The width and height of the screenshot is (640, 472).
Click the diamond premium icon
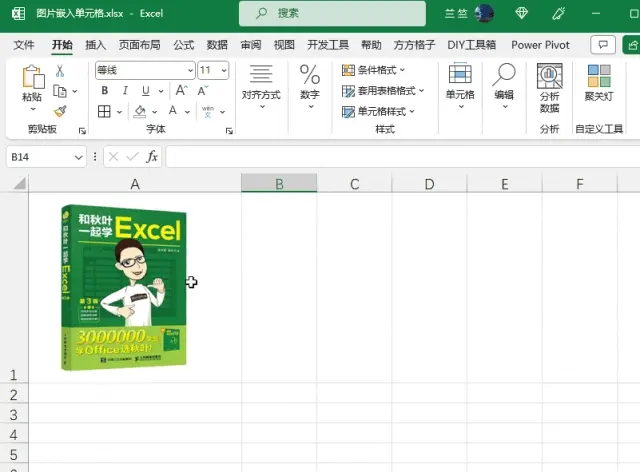(x=522, y=13)
